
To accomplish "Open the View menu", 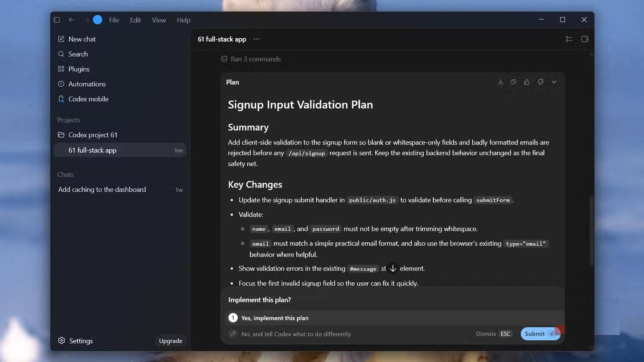I will tap(159, 20).
